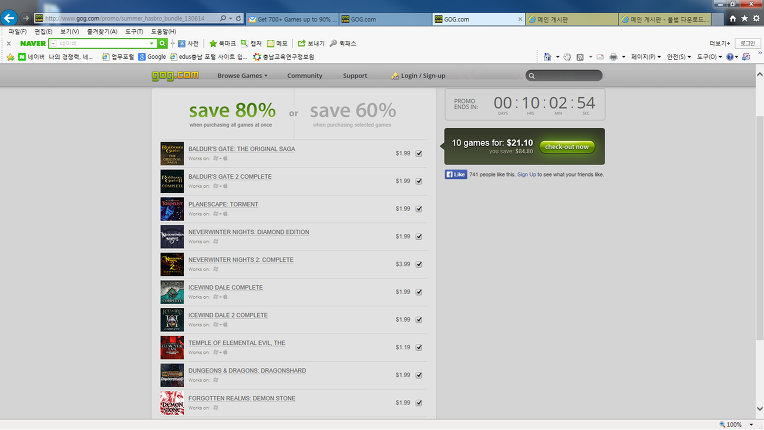Click the Facebook Like button
This screenshot has height=430, width=764.
456,174
